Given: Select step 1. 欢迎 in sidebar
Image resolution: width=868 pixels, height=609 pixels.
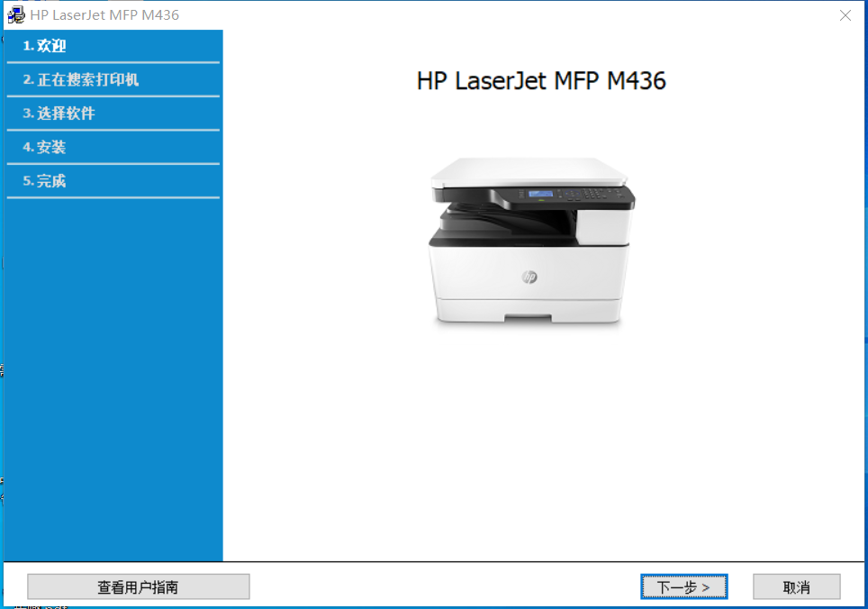Looking at the screenshot, I should pos(45,46).
